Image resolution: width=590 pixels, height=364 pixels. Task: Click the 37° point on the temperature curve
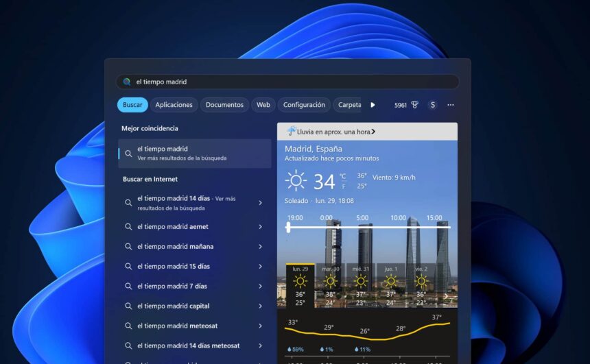pyautogui.click(x=437, y=317)
